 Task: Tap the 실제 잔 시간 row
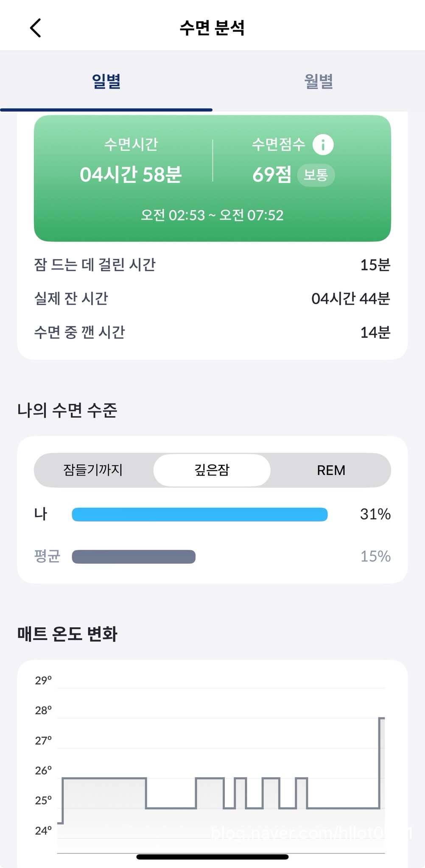click(212, 299)
